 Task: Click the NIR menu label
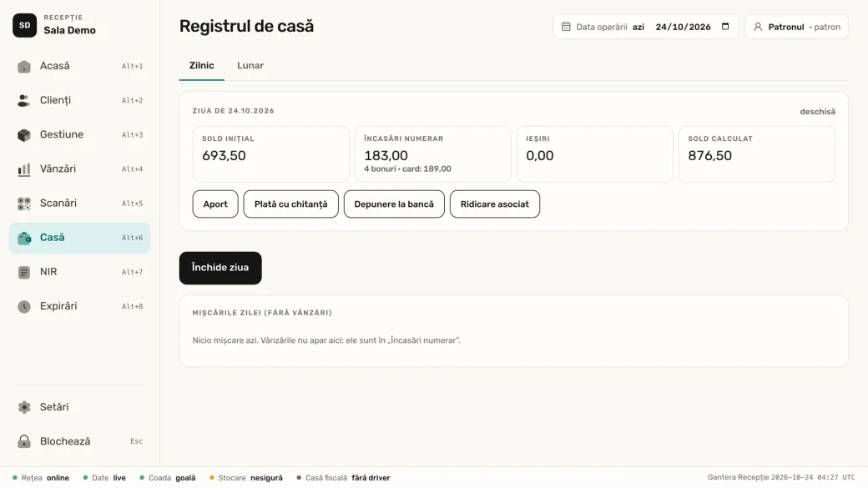pyautogui.click(x=48, y=272)
